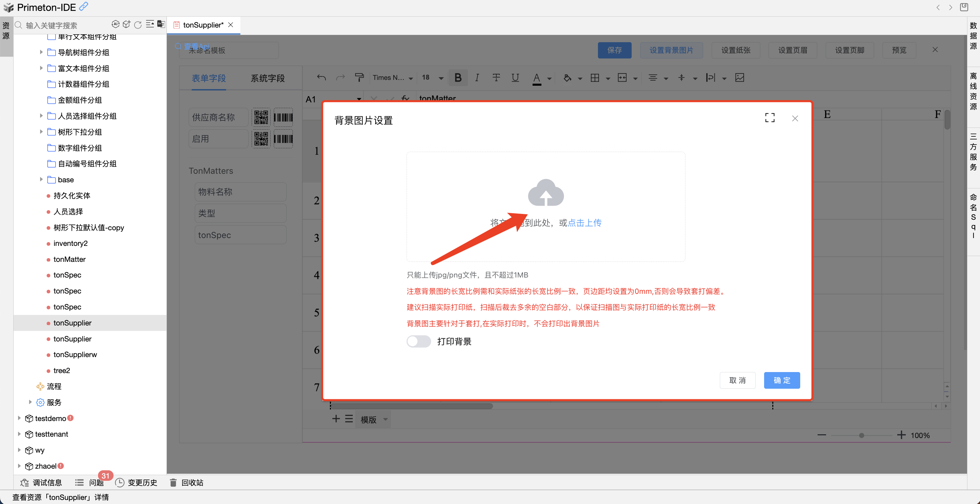Click the cloud upload icon
Viewport: 980px width, 504px height.
click(x=546, y=193)
